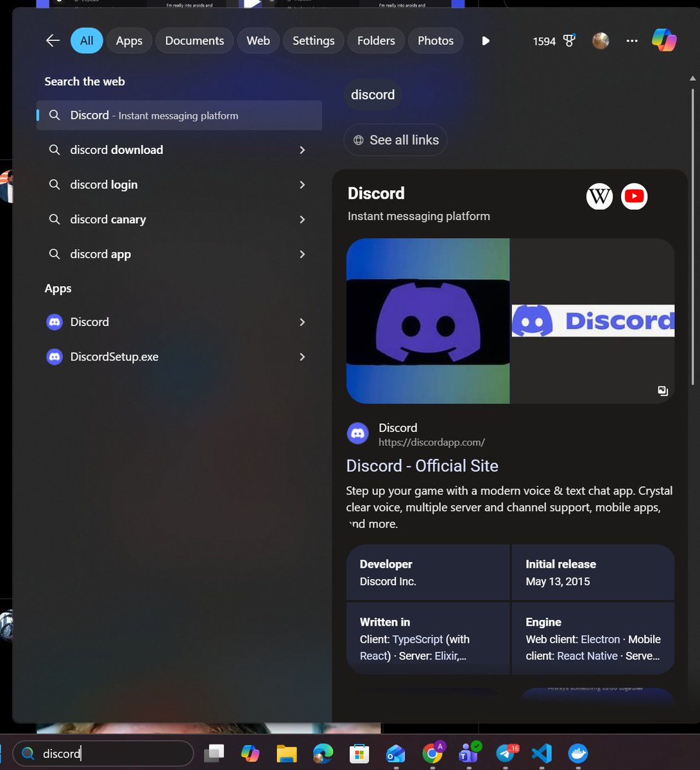Expand the discord canary arrow
Viewport: 700px width, 770px height.
click(x=302, y=219)
